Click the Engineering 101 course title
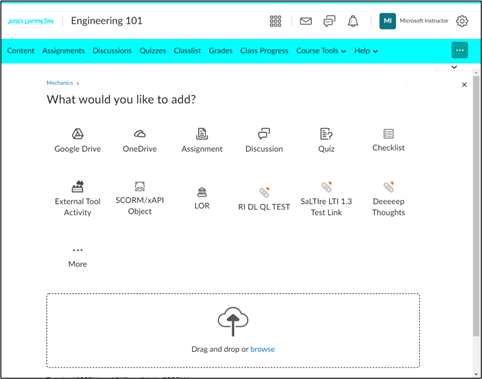Viewport: 482px width, 379px height. [x=107, y=21]
